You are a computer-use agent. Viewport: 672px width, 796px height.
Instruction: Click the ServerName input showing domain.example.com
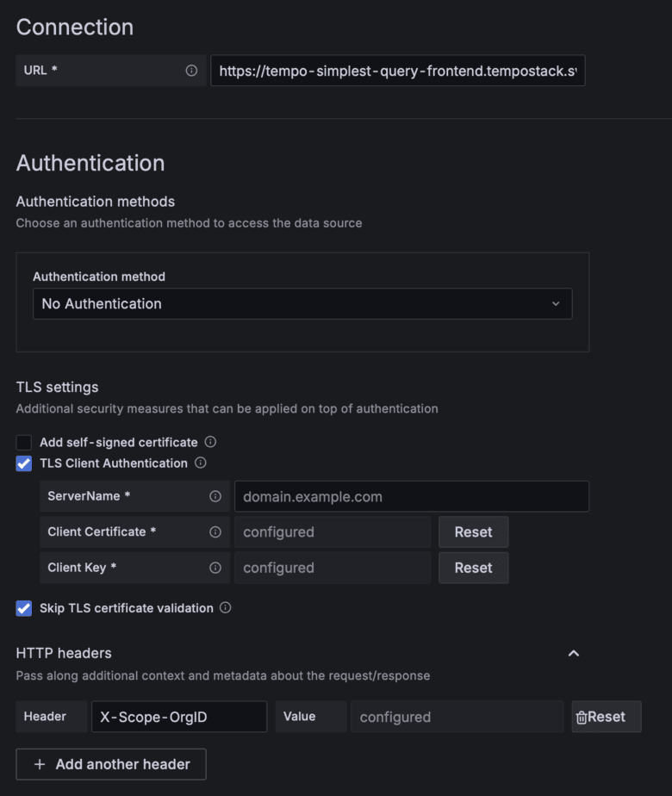(412, 496)
